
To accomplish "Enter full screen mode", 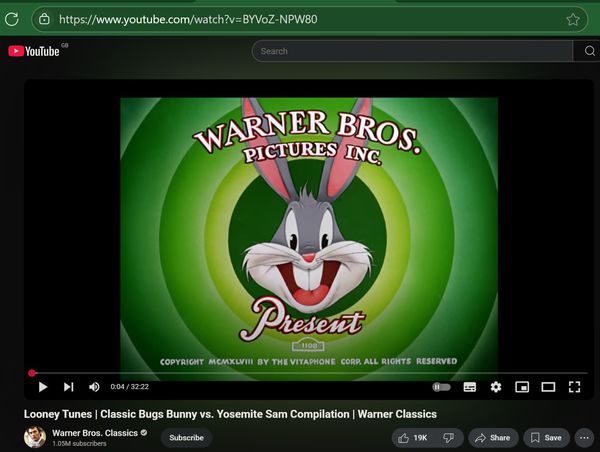I will pyautogui.click(x=574, y=387).
